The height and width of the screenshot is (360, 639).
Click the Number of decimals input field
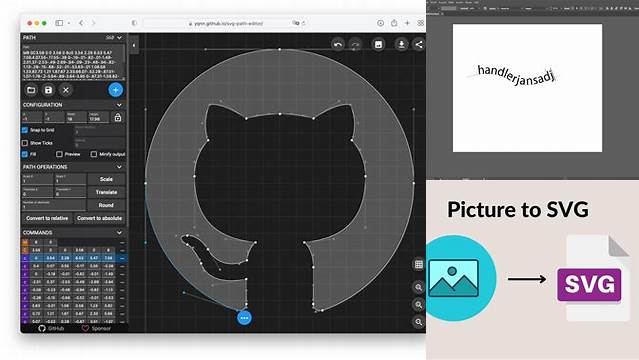tap(54, 205)
